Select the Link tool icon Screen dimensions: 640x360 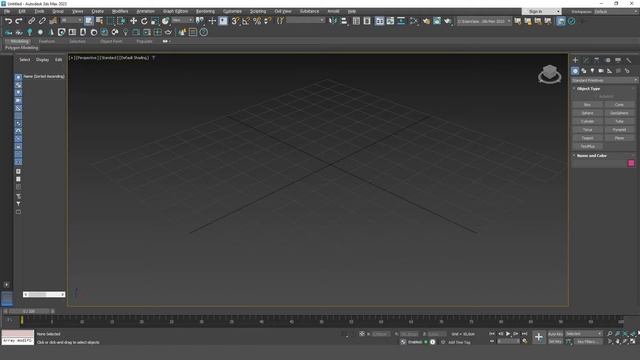coord(31,21)
